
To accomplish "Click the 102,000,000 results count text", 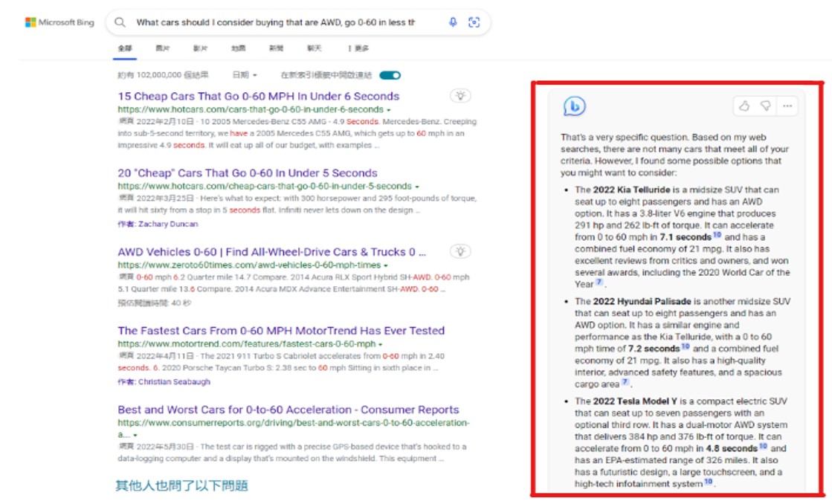I will [x=163, y=75].
